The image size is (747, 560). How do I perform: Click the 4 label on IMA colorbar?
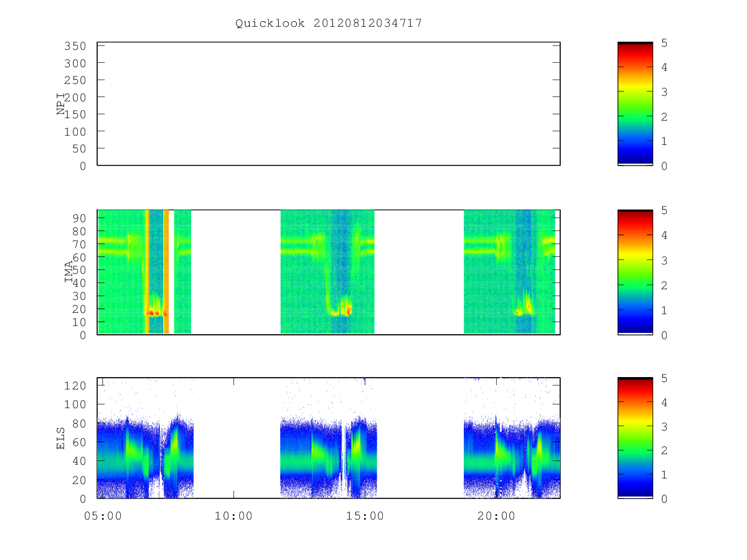coord(664,235)
